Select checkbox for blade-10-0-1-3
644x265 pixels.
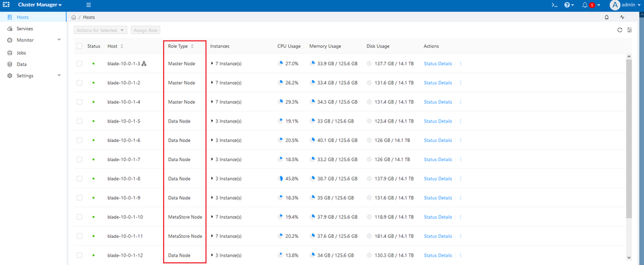[79, 64]
